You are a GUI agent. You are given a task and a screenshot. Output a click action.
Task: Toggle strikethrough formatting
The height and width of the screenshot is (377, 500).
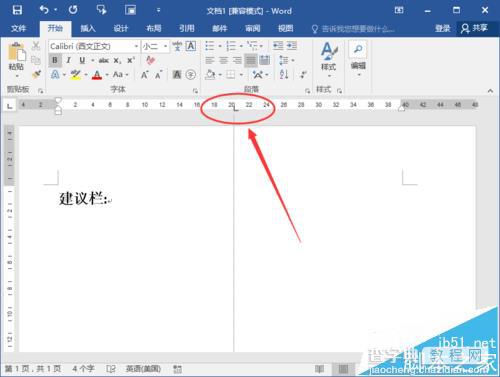[104, 60]
